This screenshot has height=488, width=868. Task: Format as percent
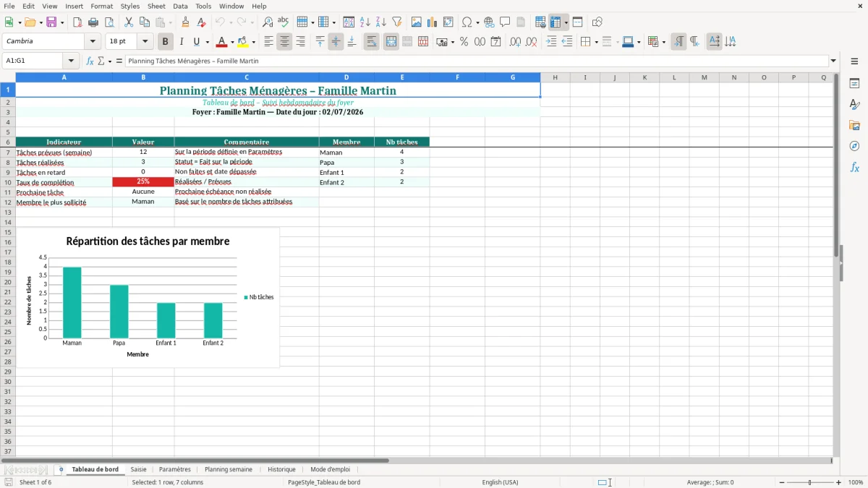coord(464,42)
